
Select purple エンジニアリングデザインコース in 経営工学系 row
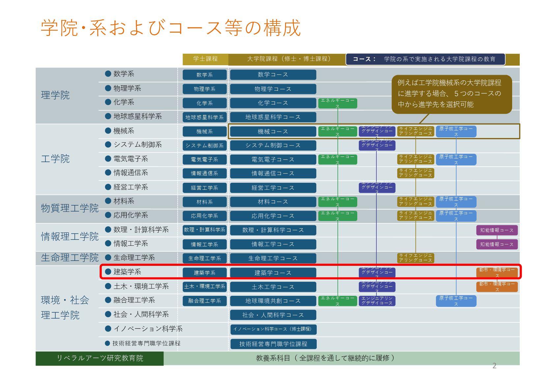[377, 188]
